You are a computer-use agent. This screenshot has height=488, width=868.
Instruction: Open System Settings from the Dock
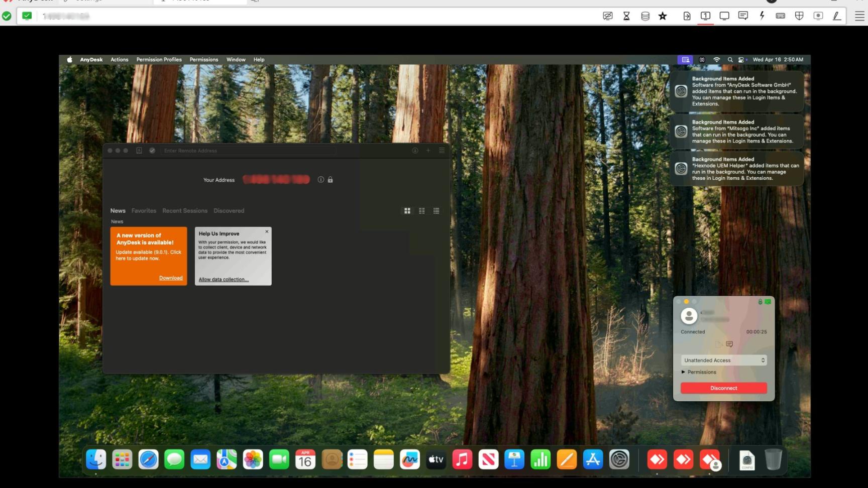[619, 459]
